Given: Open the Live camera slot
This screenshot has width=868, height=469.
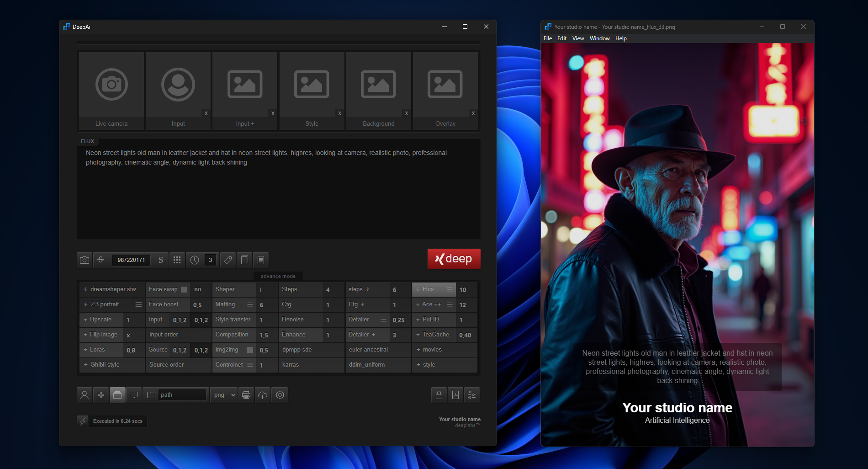Looking at the screenshot, I should [111, 91].
